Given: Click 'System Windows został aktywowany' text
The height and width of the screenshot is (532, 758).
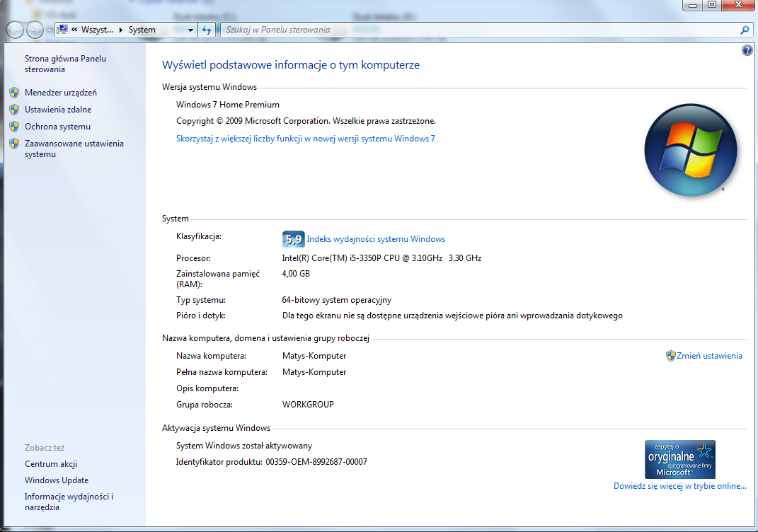Looking at the screenshot, I should tap(244, 446).
